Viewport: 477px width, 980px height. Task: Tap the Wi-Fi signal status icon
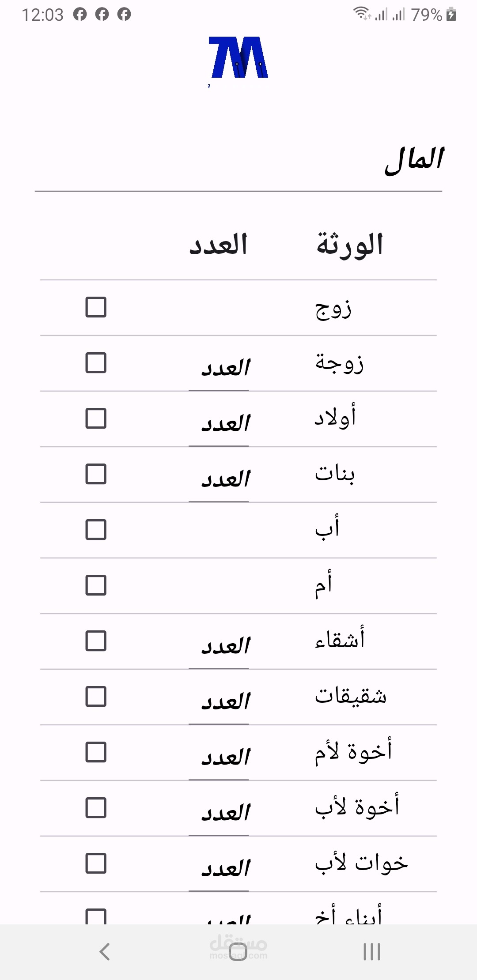coord(362,14)
